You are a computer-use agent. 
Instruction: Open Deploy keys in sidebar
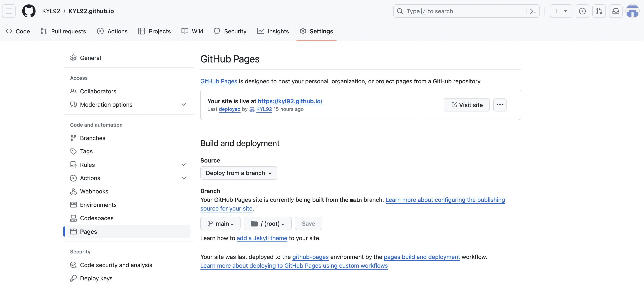pyautogui.click(x=129, y=278)
